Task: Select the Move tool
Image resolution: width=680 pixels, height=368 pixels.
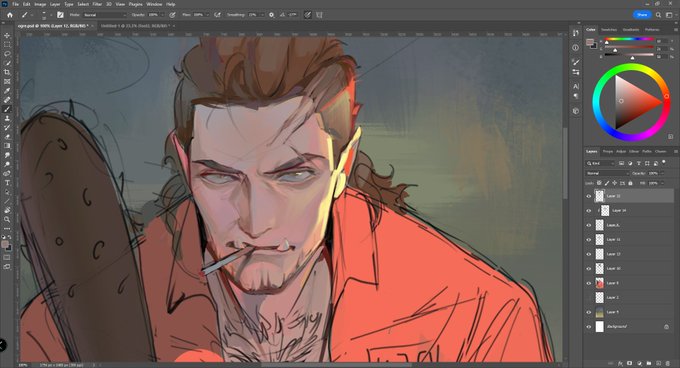Action: click(x=7, y=36)
